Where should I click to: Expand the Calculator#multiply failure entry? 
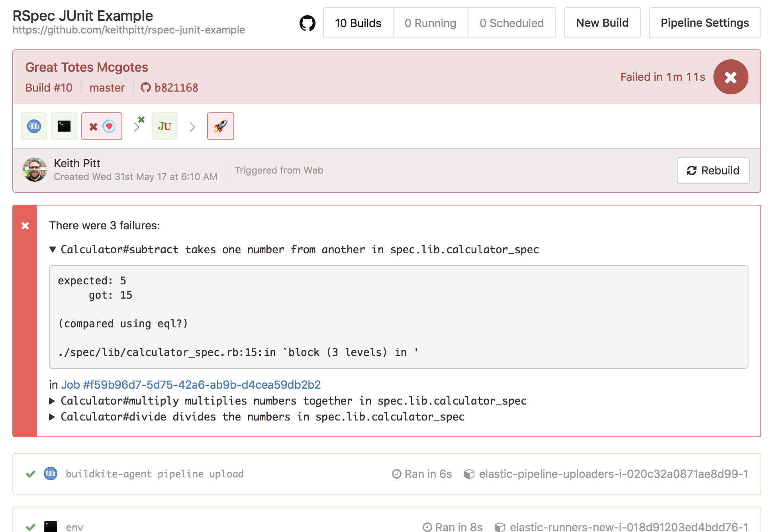(x=53, y=401)
